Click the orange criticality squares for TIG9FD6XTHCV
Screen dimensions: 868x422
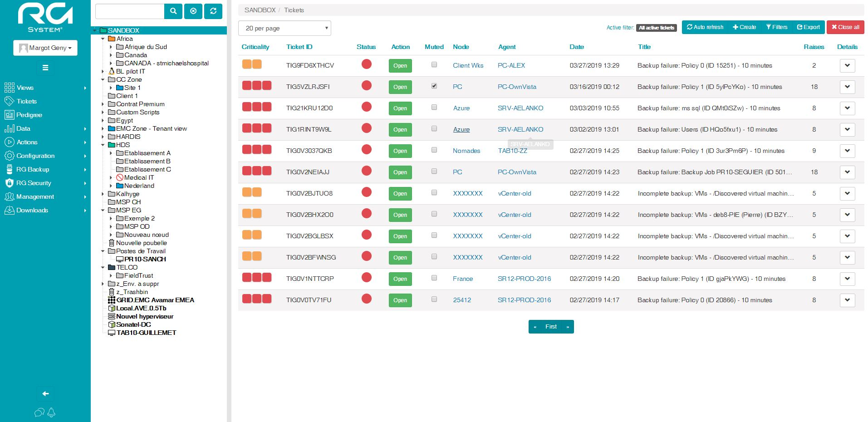click(252, 64)
